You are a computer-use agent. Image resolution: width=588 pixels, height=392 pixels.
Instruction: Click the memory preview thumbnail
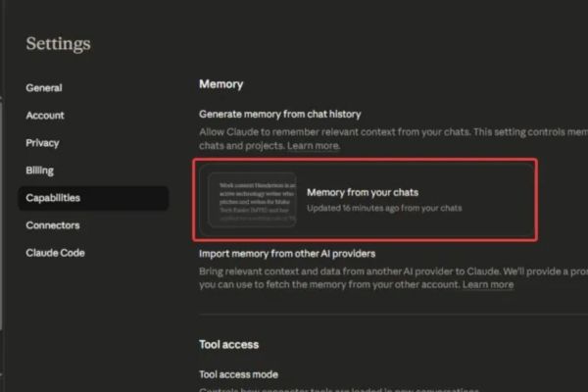pos(252,200)
